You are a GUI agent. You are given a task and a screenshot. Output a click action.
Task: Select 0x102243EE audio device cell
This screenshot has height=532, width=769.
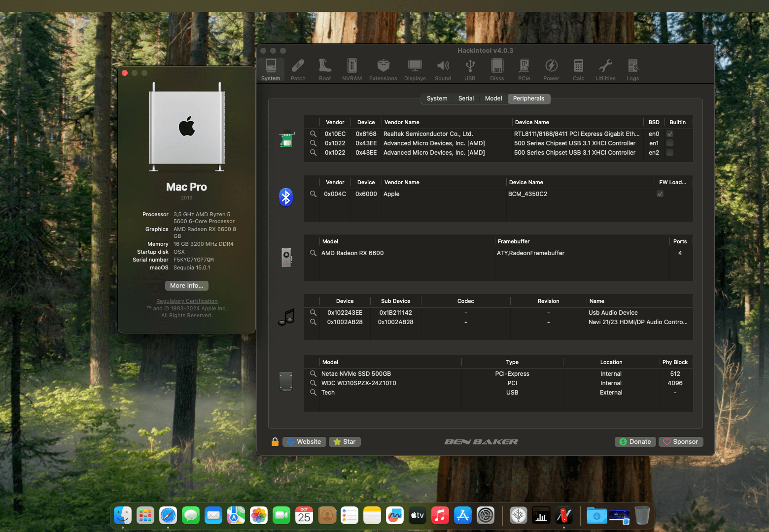coord(345,313)
